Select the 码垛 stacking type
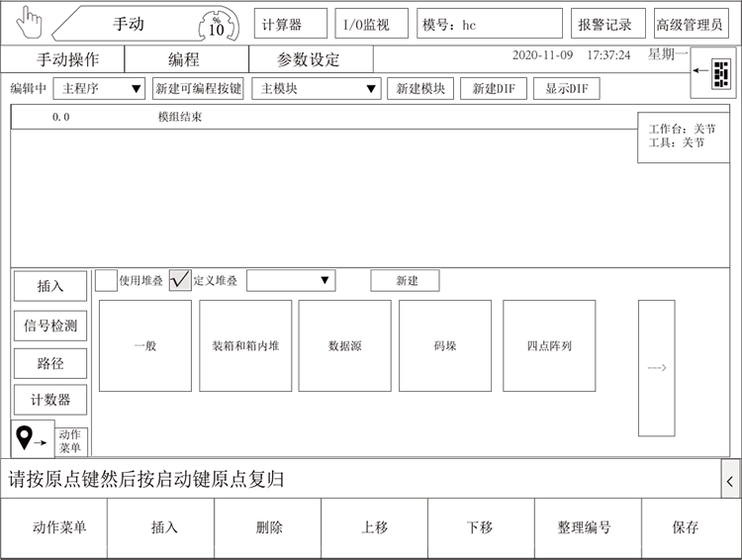This screenshot has width=742, height=560. pyautogui.click(x=445, y=346)
